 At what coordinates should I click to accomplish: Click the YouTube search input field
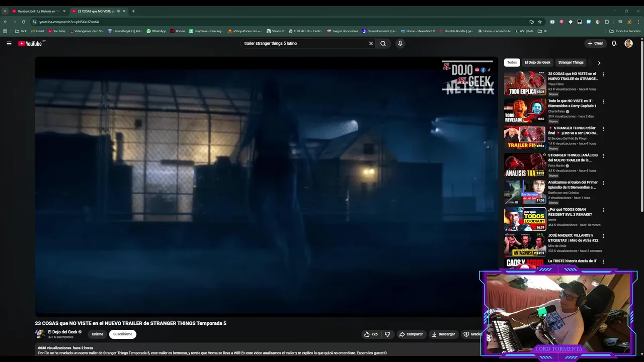coord(305,43)
